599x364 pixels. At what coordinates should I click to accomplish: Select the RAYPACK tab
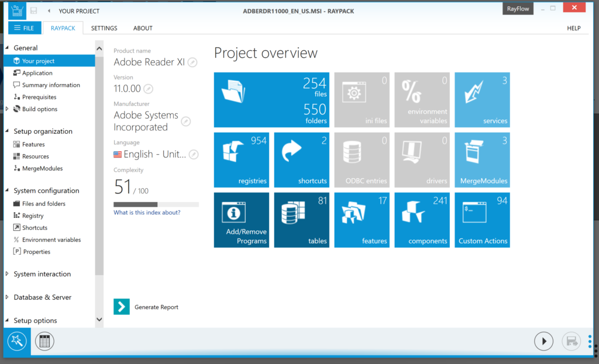[x=63, y=28]
